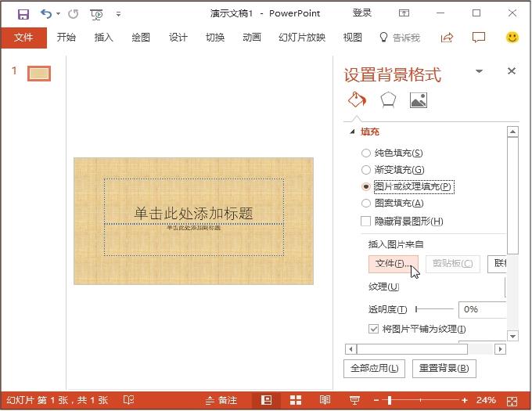Enable 隐藏背景图形 checkbox
Viewport: 532px width, 411px height.
[366, 222]
